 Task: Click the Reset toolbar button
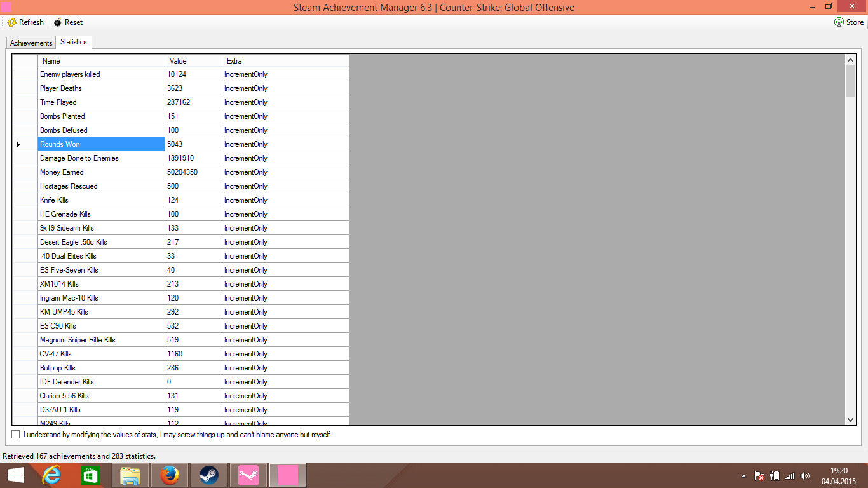pos(68,22)
